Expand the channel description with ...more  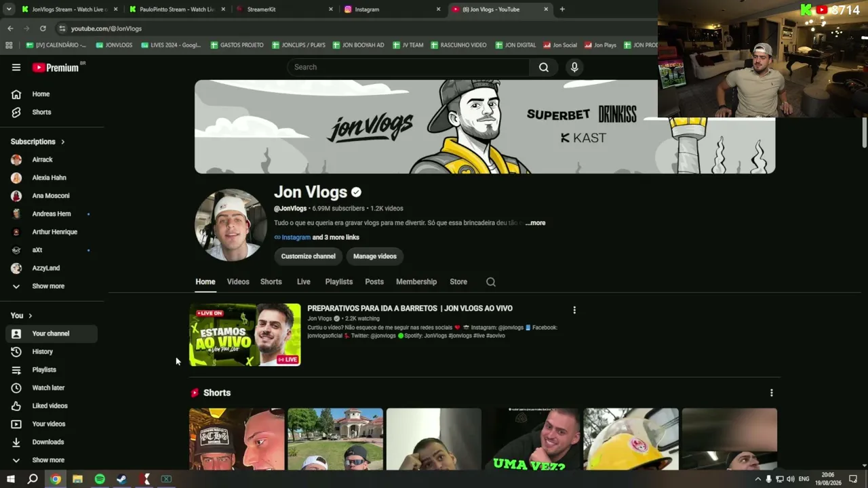[x=535, y=223]
